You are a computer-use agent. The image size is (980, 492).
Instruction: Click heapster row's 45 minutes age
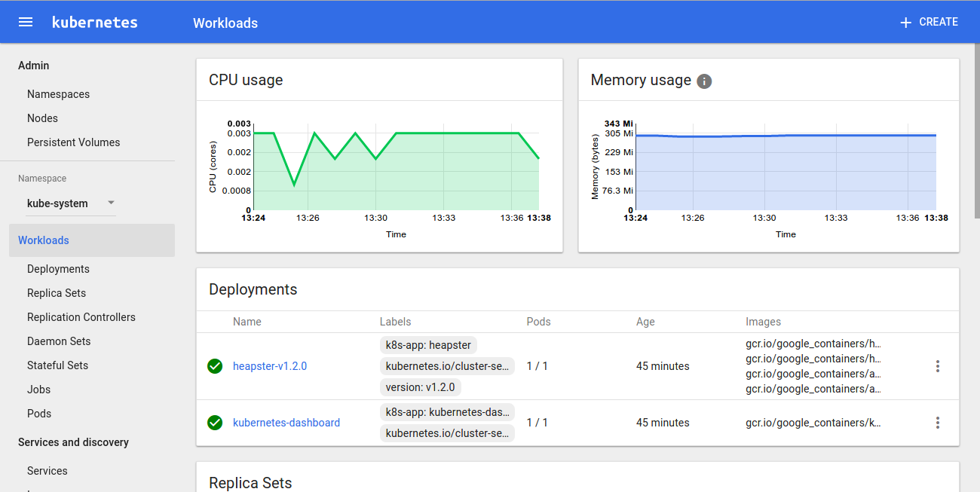coord(663,366)
